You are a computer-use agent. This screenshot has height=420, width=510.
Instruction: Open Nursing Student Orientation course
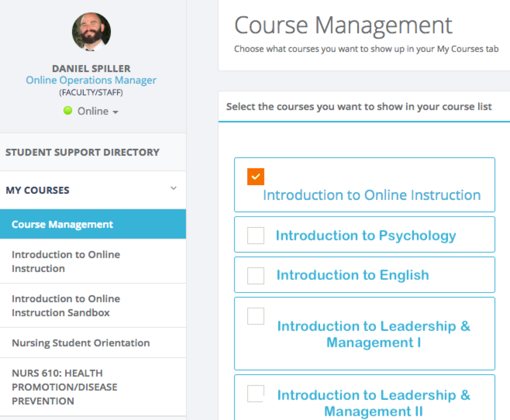(x=81, y=343)
